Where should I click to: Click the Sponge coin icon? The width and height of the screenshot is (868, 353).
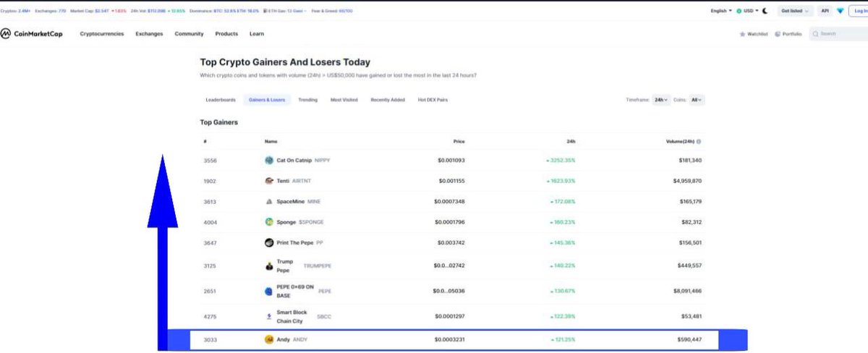269,222
